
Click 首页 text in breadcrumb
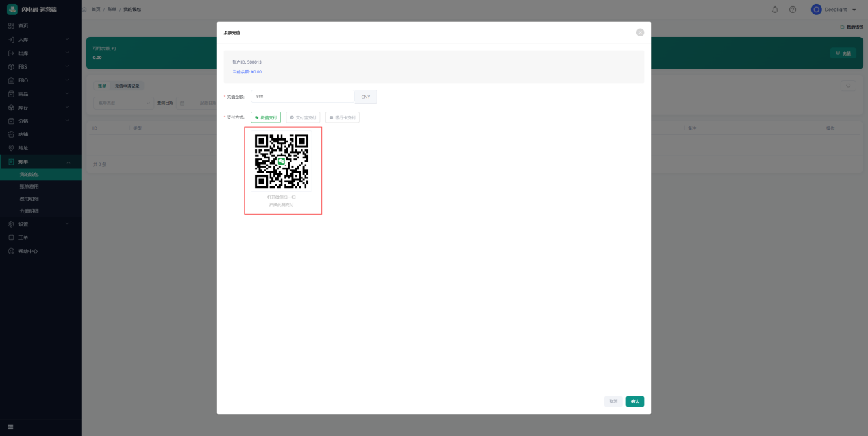(96, 9)
